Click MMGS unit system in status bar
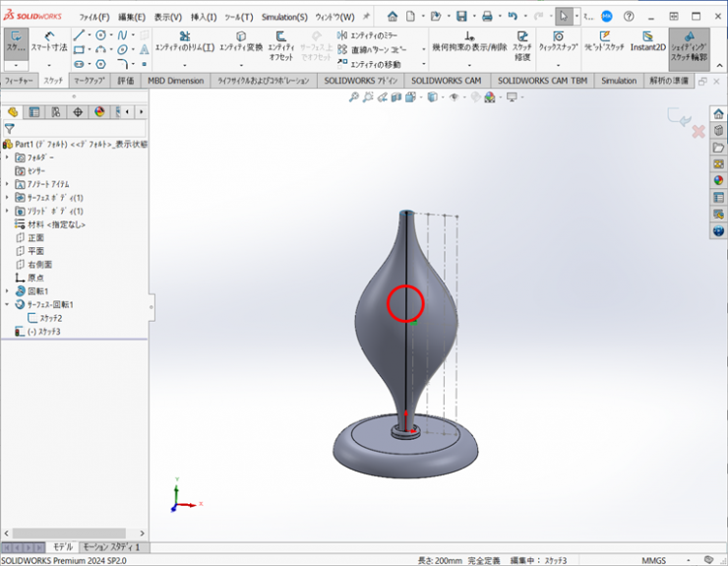This screenshot has height=566, width=728. [653, 559]
